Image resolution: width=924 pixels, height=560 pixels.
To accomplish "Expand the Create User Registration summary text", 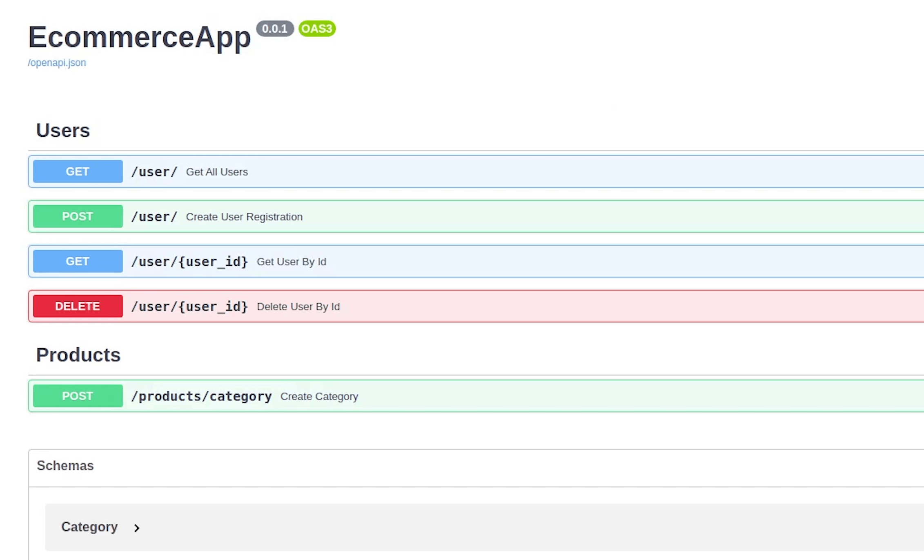I will [x=244, y=217].
